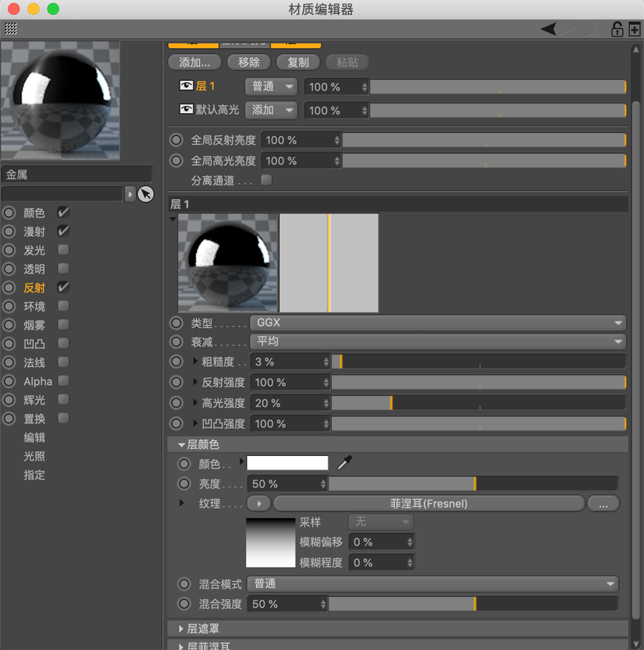
Task: Click the material preview sphere thumbnail
Action: pos(61,100)
